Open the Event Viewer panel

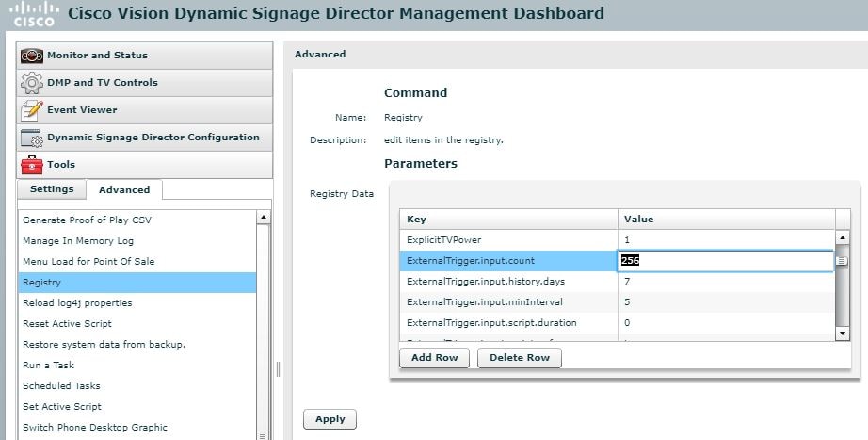[x=144, y=109]
